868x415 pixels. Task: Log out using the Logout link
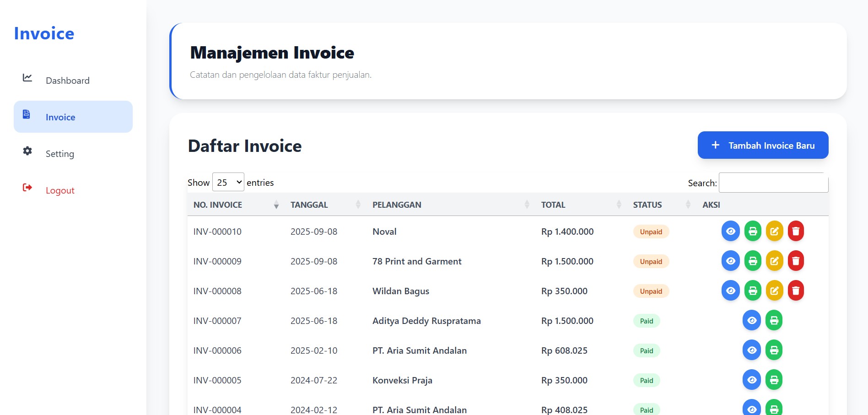coord(59,190)
